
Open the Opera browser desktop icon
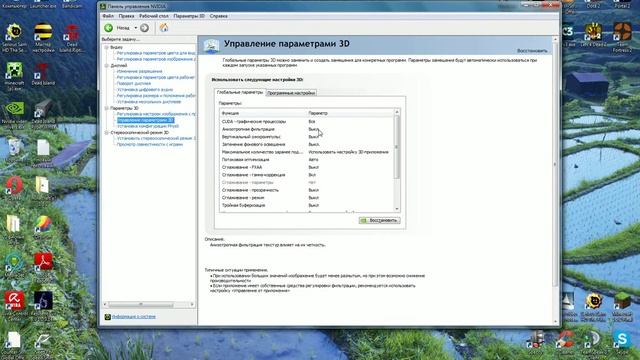[14, 185]
